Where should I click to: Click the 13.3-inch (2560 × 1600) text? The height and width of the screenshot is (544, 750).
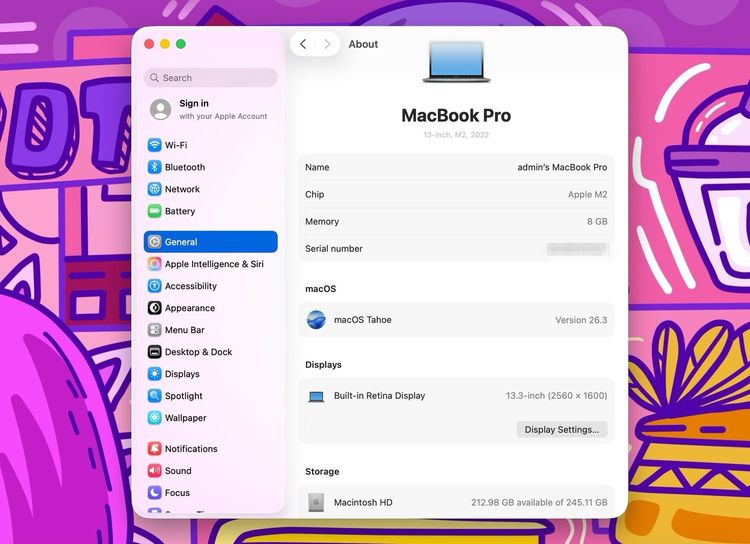pos(556,396)
